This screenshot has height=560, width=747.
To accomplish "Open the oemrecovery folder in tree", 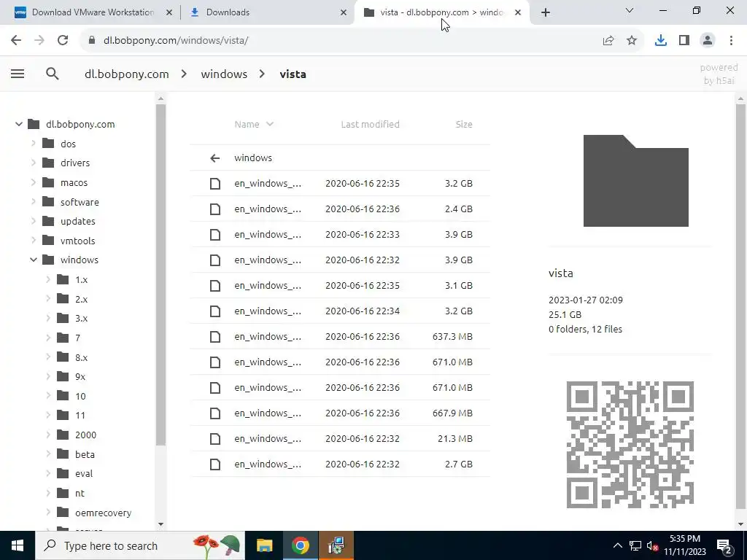I will (94, 513).
